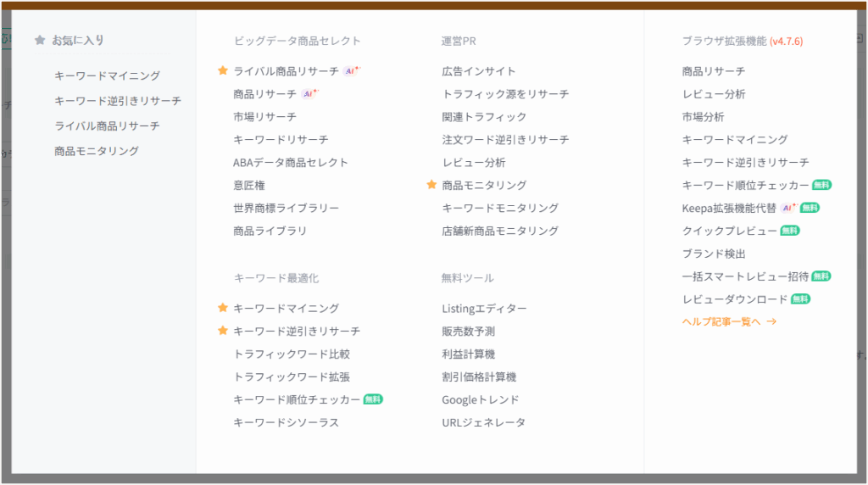868x485 pixels.
Task: Open 意匠権
Action: tap(249, 185)
